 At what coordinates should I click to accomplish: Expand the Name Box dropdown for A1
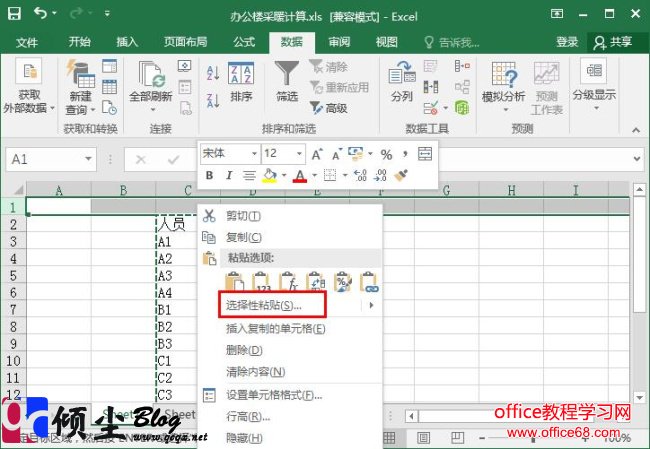(88, 159)
